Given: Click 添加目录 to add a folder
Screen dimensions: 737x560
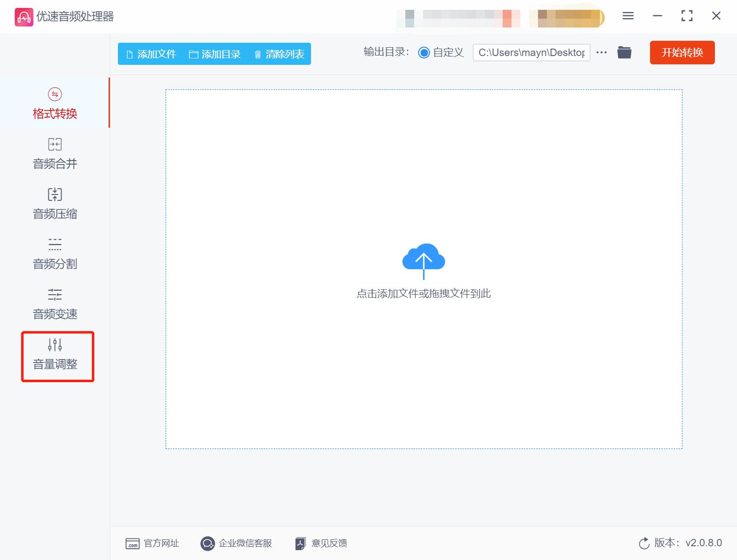Looking at the screenshot, I should click(215, 54).
